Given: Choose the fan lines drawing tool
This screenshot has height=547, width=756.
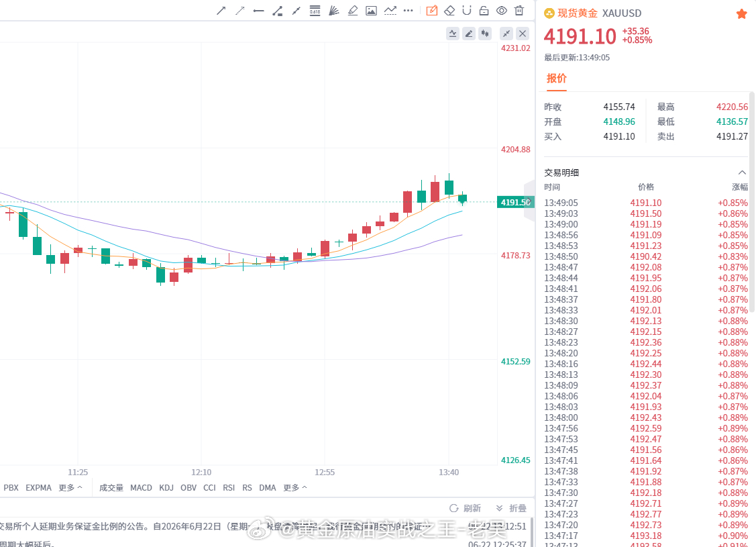Looking at the screenshot, I should [x=333, y=11].
